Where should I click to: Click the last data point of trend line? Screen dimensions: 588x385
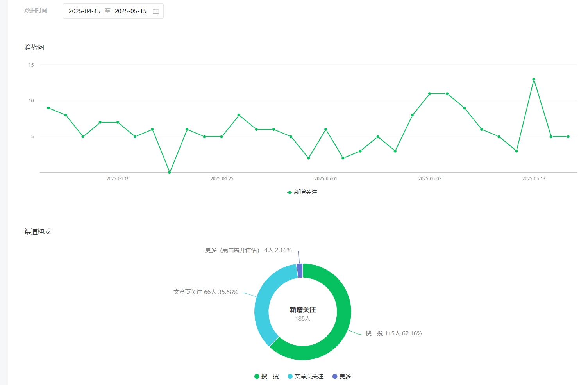(568, 137)
